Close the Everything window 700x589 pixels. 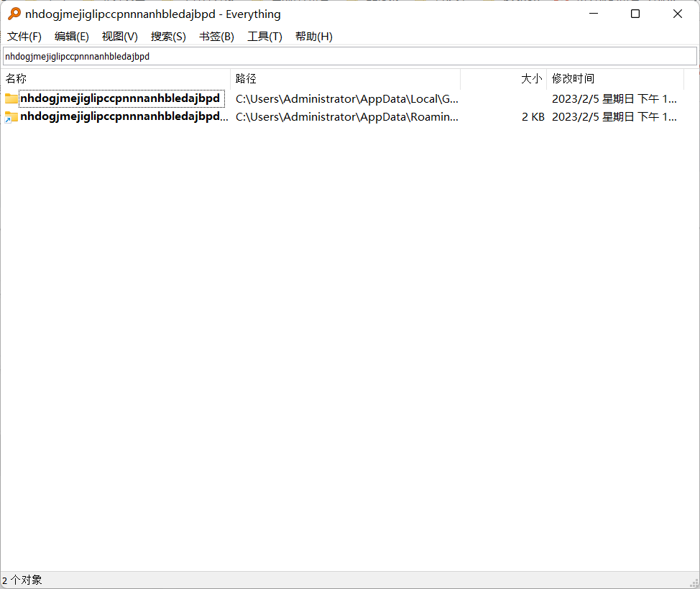pyautogui.click(x=677, y=14)
